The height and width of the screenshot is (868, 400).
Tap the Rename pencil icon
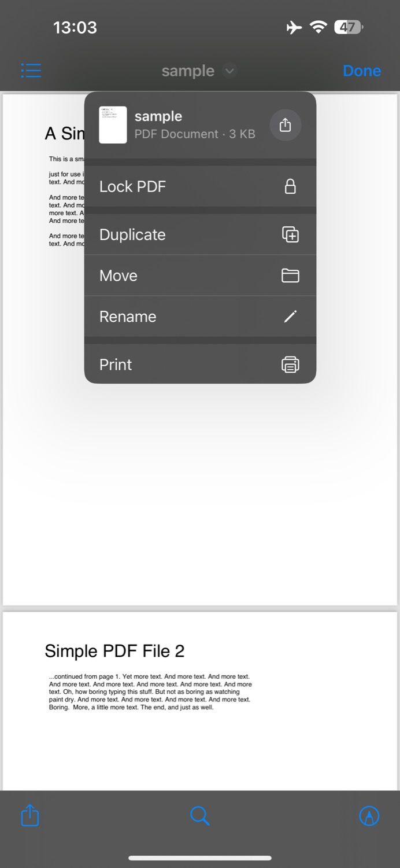[290, 317]
